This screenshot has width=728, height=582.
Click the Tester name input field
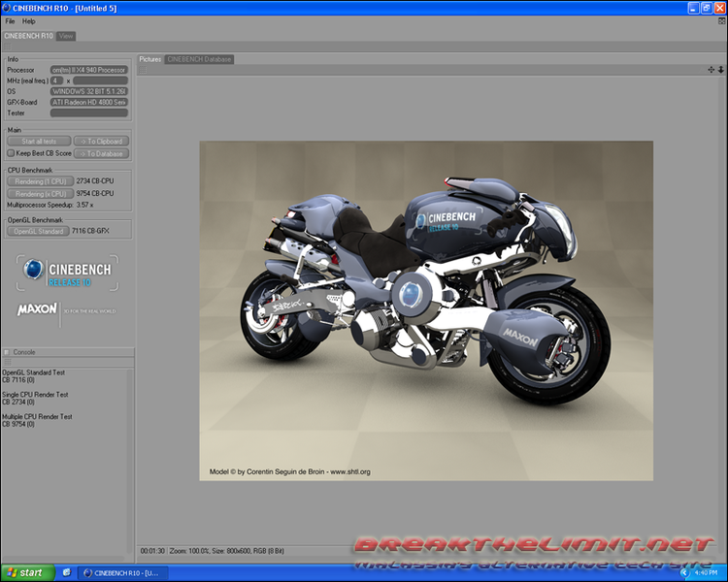pos(88,113)
